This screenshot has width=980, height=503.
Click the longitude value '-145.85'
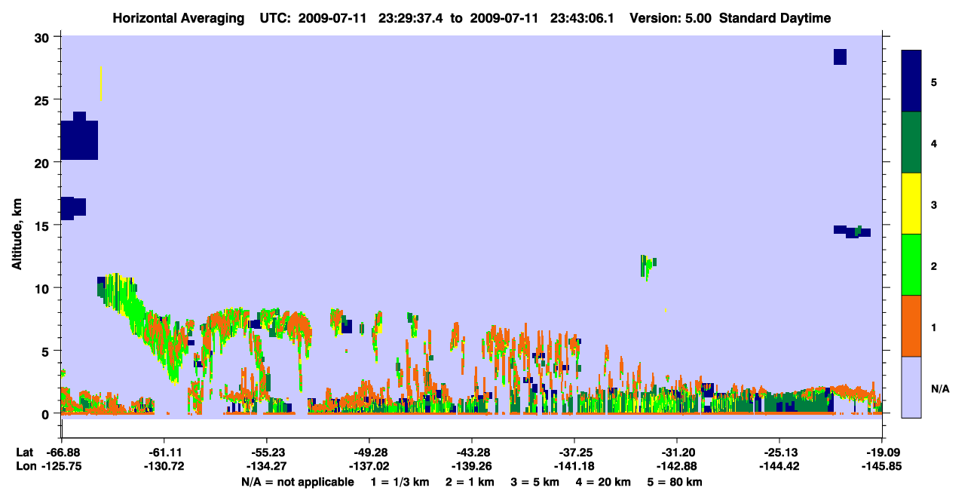(x=881, y=466)
